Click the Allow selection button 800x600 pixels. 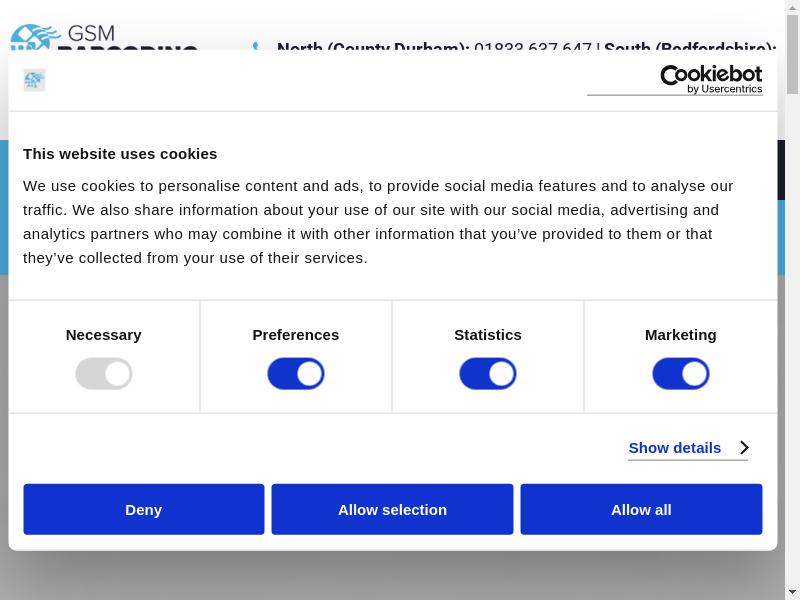(x=392, y=509)
